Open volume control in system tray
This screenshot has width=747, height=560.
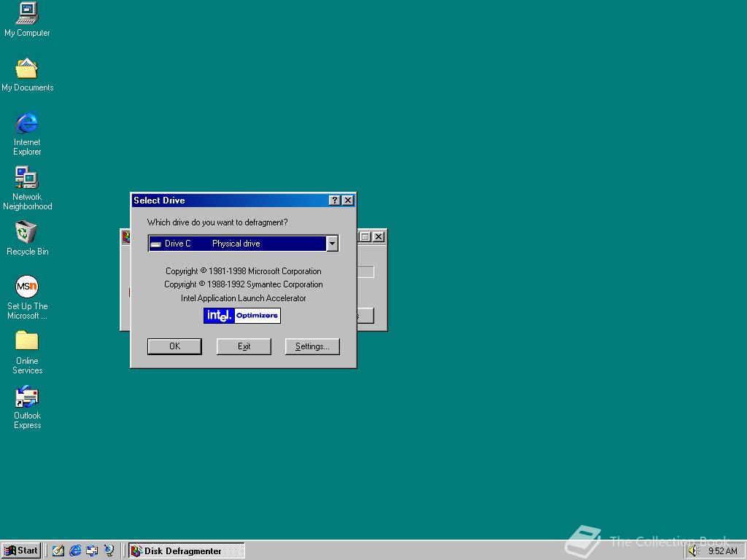pyautogui.click(x=693, y=551)
